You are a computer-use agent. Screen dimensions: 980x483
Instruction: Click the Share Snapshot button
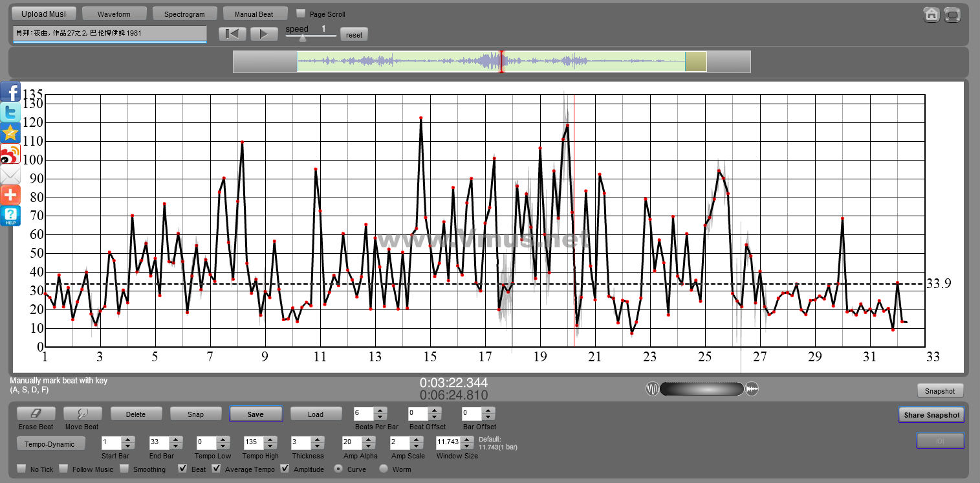tap(931, 415)
